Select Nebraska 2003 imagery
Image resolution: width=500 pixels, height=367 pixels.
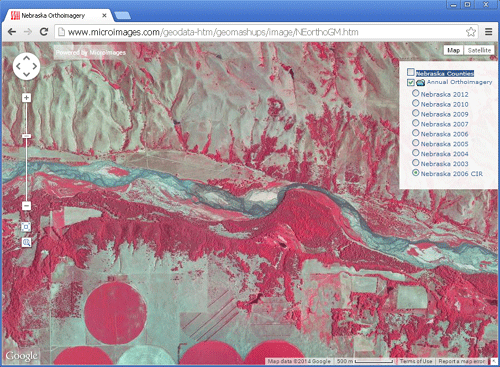pyautogui.click(x=415, y=163)
